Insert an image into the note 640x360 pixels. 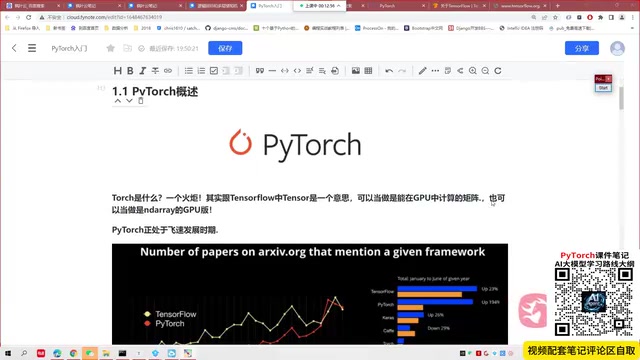356,71
